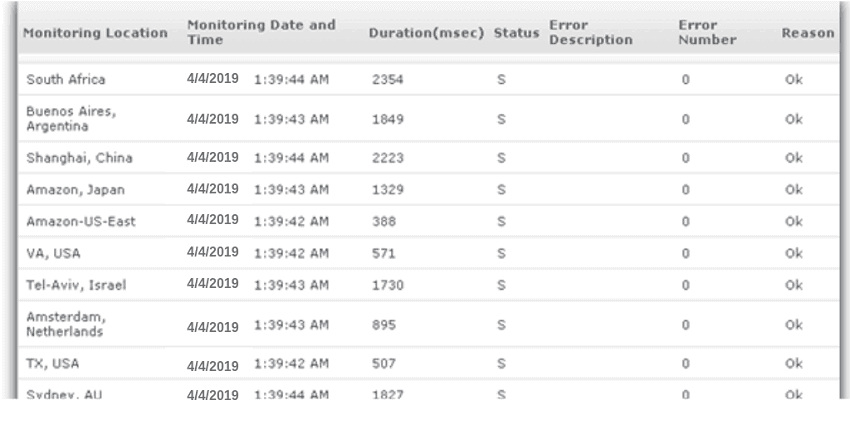Click the Error Description column header

(590, 33)
